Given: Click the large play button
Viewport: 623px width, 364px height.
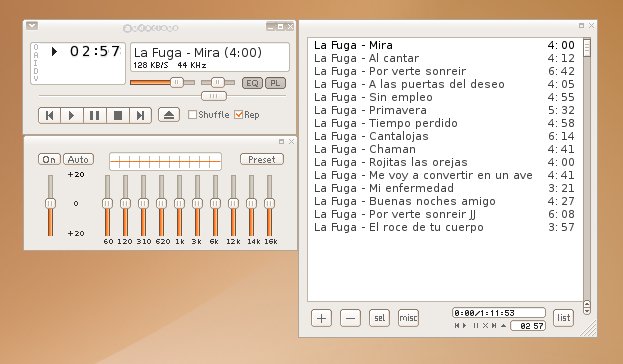Looking at the screenshot, I should (72, 116).
